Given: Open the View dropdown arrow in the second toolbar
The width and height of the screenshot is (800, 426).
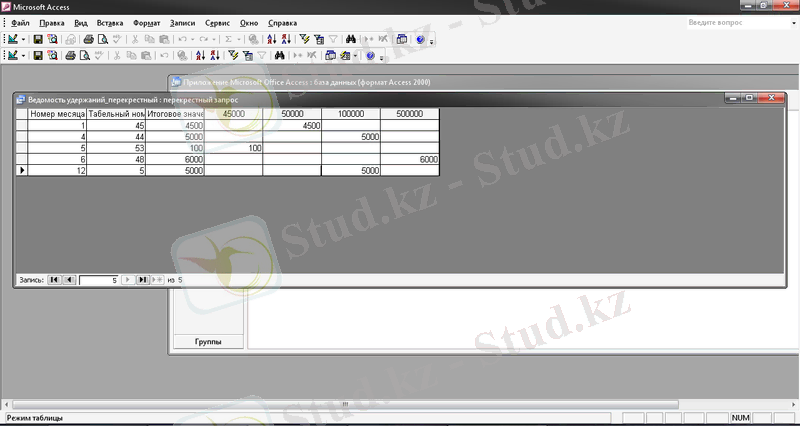Looking at the screenshot, I should pos(23,56).
